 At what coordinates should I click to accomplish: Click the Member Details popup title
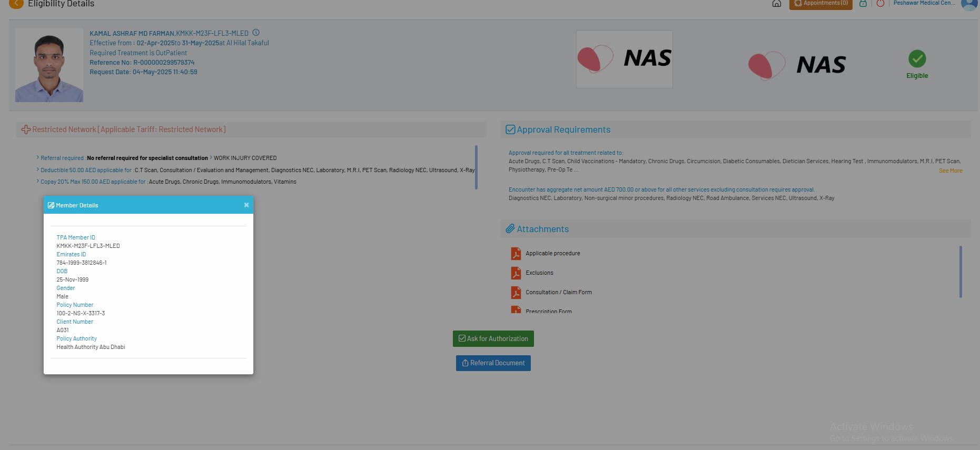coord(77,205)
